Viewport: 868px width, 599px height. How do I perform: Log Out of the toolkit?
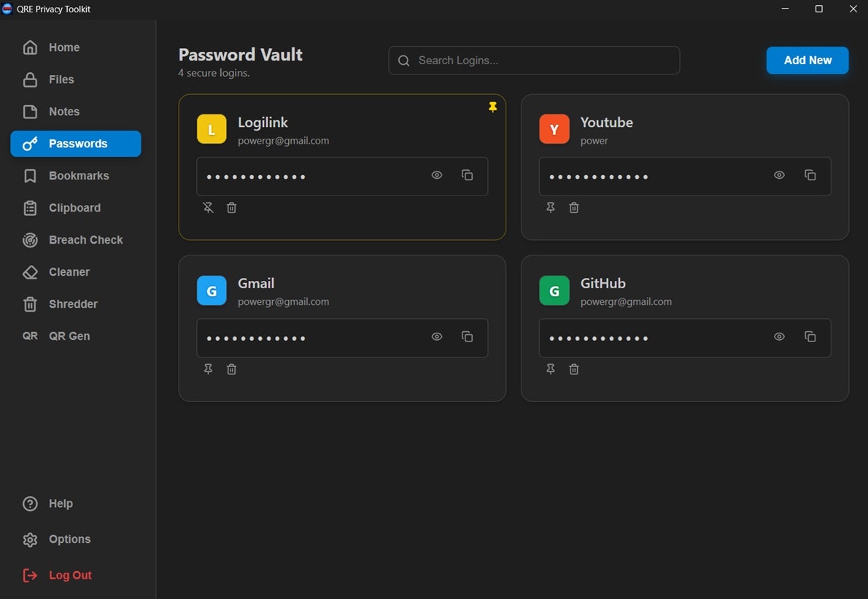pyautogui.click(x=69, y=575)
